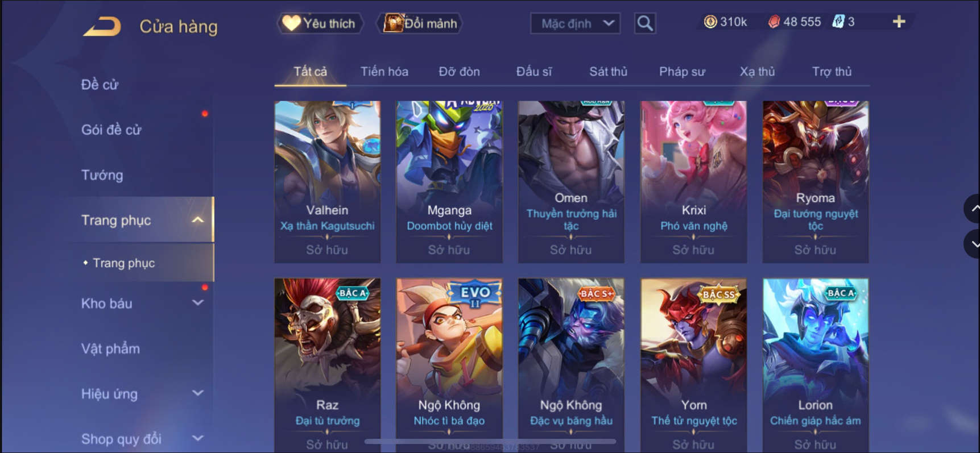
Task: Select the Valhein Xạ thần Kagutsuchi skin card
Action: [x=327, y=182]
